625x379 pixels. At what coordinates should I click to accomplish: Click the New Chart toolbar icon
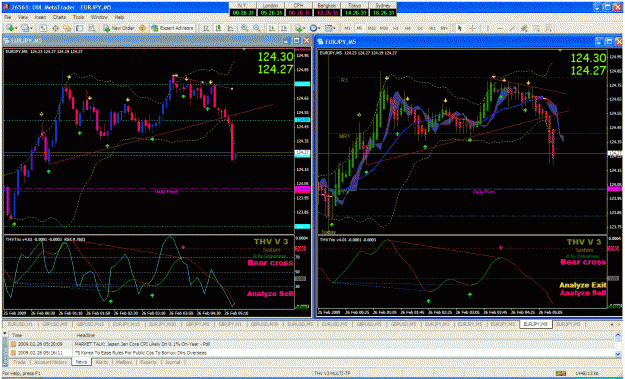[10, 28]
